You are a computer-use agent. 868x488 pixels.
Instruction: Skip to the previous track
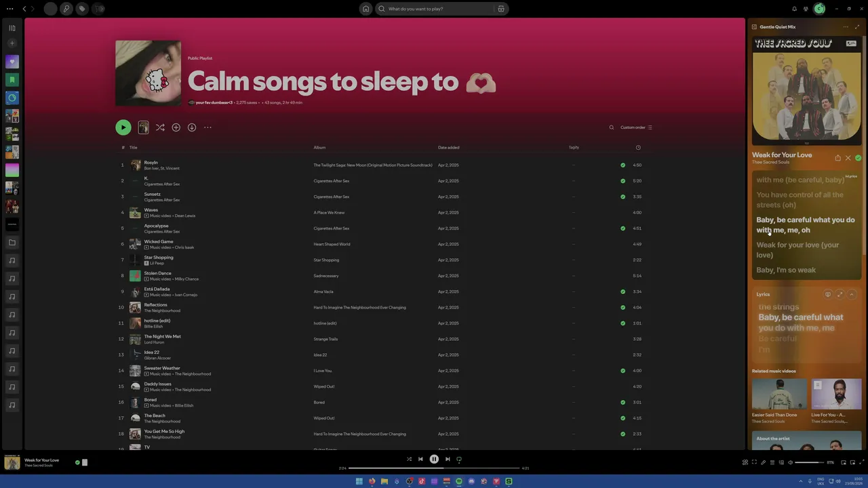[420, 459]
